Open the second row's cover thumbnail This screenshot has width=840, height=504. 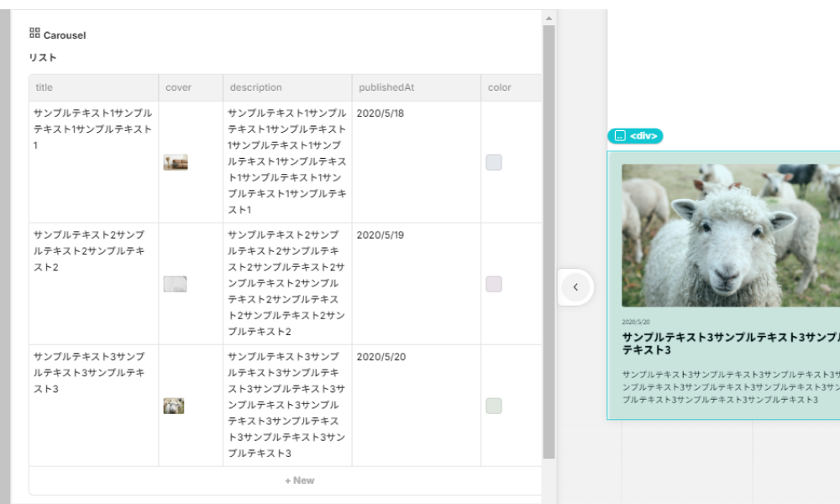coord(175,284)
